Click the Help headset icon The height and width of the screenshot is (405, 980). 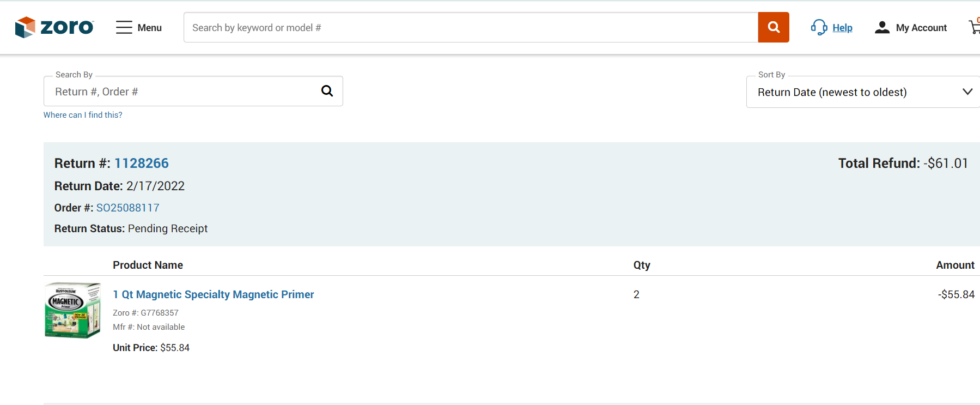click(819, 27)
